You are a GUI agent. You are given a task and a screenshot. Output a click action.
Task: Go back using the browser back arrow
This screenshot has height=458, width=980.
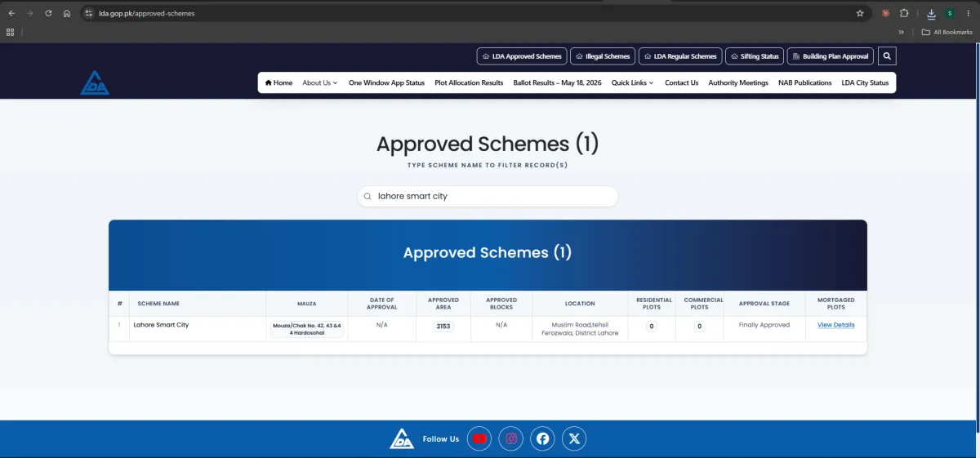pyautogui.click(x=11, y=13)
